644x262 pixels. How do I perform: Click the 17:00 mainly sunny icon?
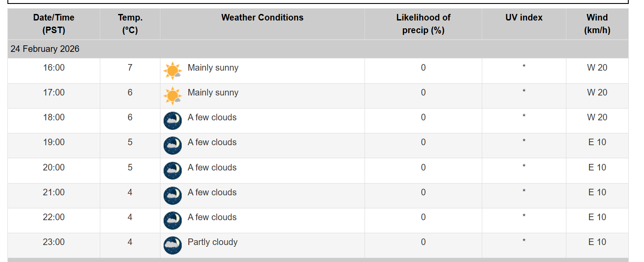(172, 95)
